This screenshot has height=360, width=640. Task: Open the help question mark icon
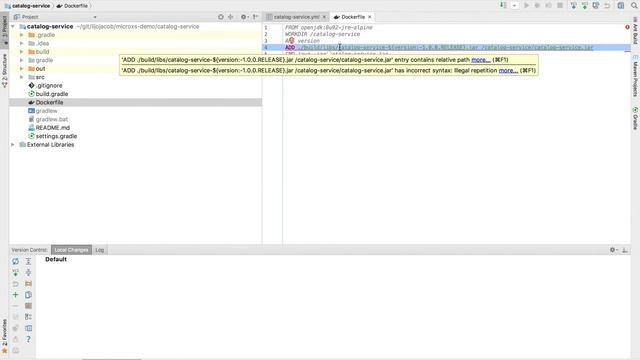tap(28, 339)
